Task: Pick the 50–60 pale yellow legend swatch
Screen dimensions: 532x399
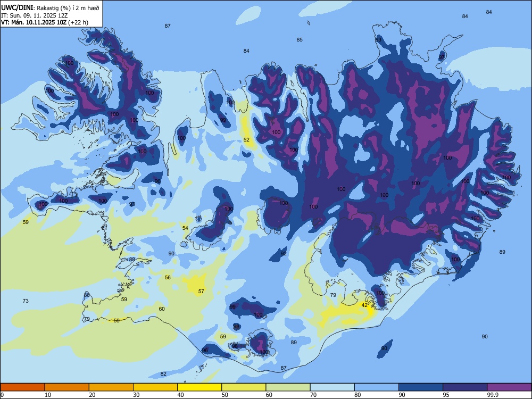Action: pyautogui.click(x=244, y=387)
